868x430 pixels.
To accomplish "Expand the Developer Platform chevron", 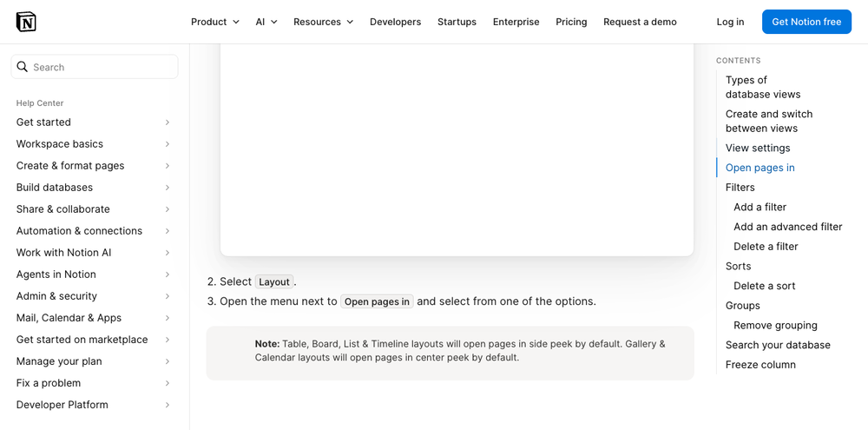I will (x=168, y=405).
